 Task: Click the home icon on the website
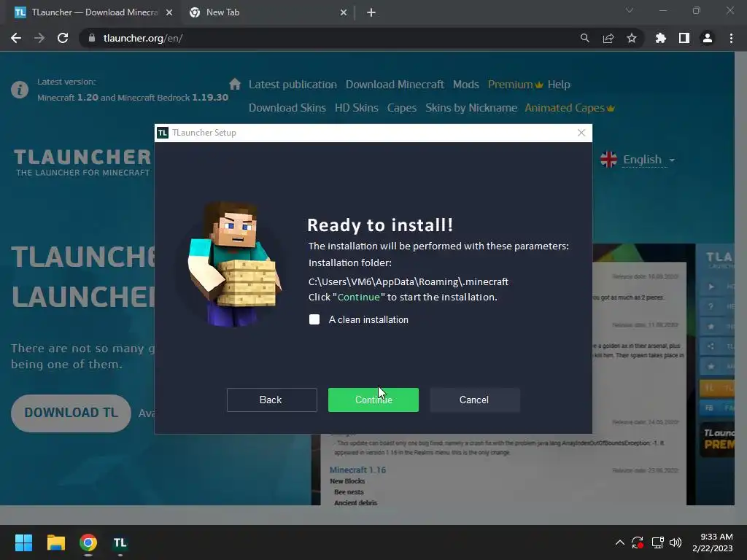click(235, 85)
